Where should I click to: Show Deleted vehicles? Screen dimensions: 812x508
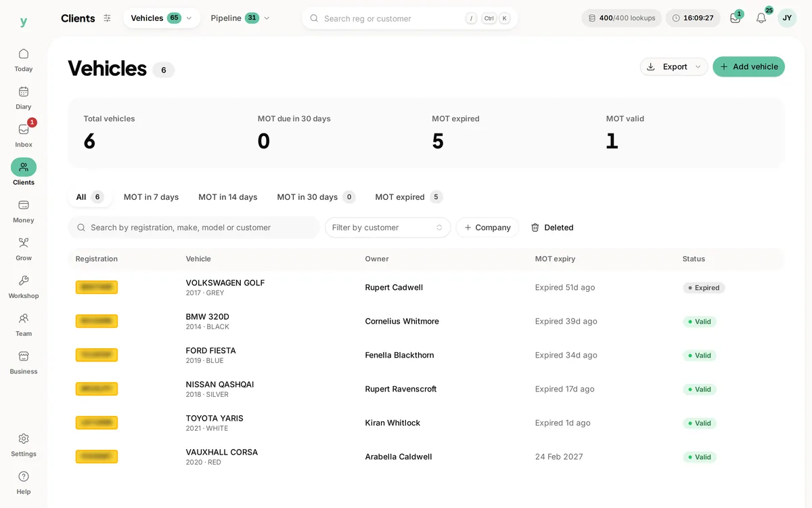[x=552, y=228]
